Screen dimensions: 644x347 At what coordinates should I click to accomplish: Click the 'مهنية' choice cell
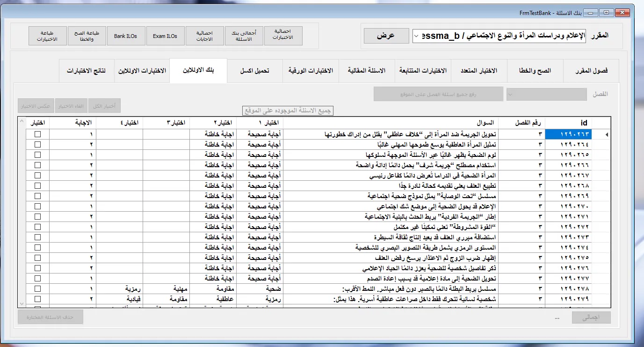click(x=166, y=289)
